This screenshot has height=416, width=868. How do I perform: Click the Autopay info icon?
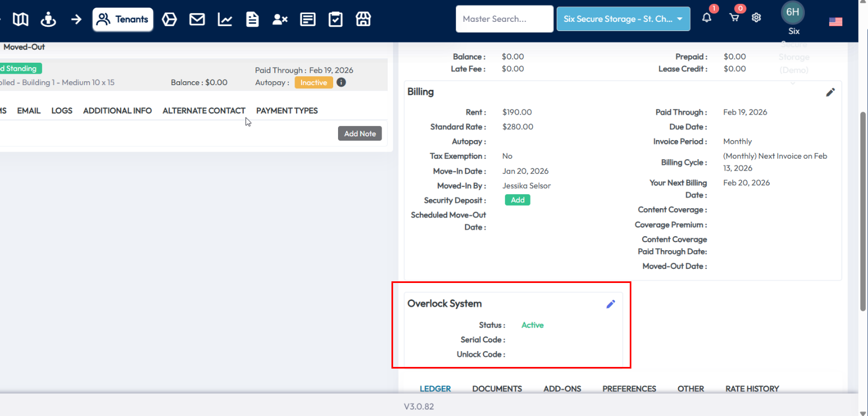pos(341,82)
